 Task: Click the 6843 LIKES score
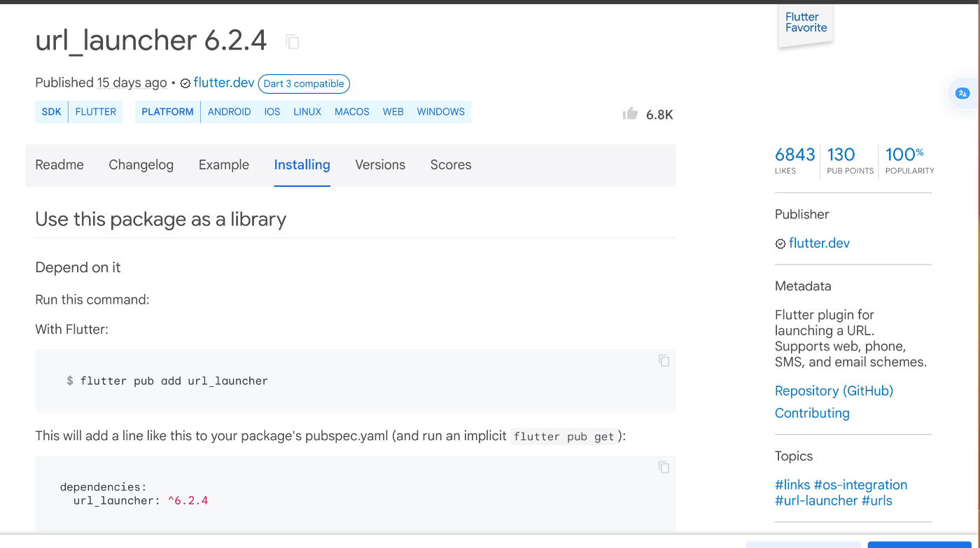(794, 160)
